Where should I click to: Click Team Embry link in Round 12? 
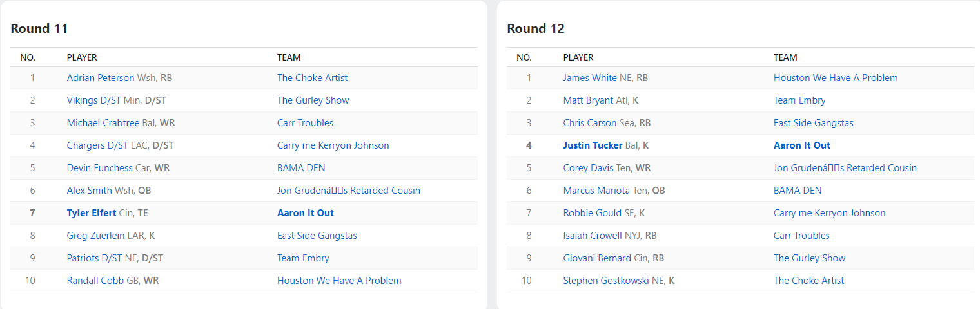click(x=799, y=100)
